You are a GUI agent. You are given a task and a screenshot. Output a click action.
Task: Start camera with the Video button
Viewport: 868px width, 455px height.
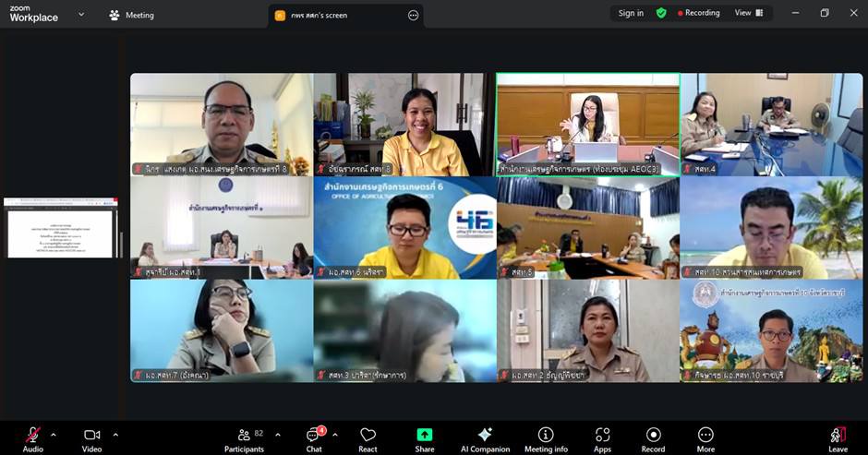click(x=91, y=437)
